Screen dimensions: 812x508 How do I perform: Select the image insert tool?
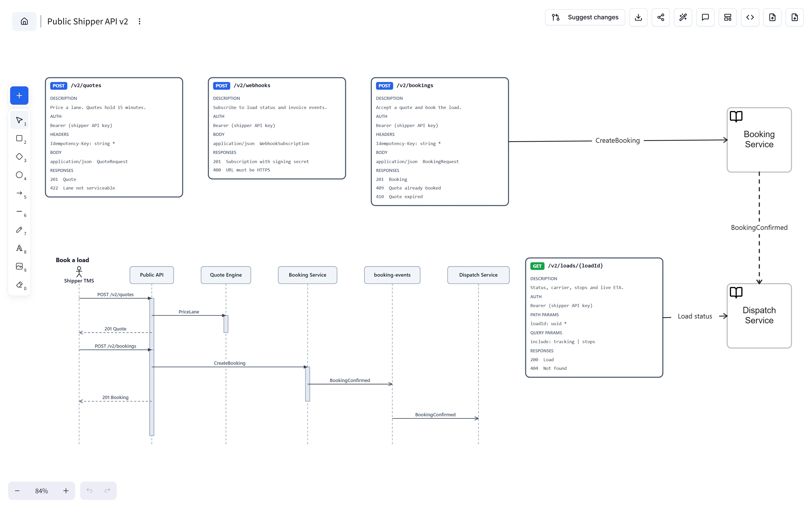click(x=19, y=266)
